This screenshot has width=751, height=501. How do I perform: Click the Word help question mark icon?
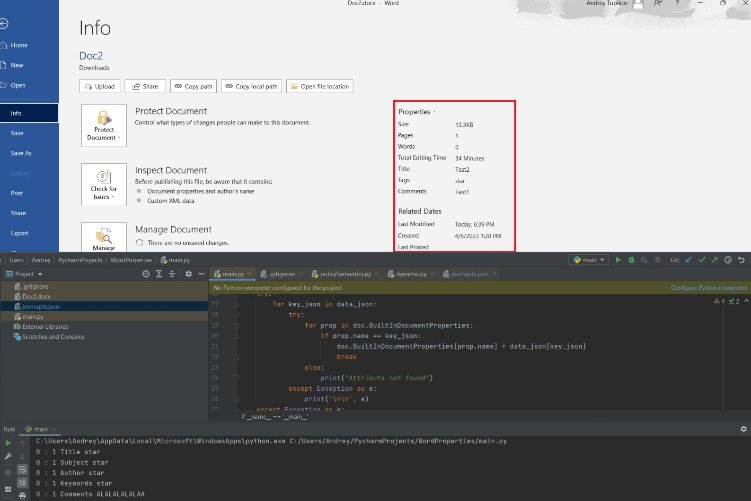[x=677, y=3]
